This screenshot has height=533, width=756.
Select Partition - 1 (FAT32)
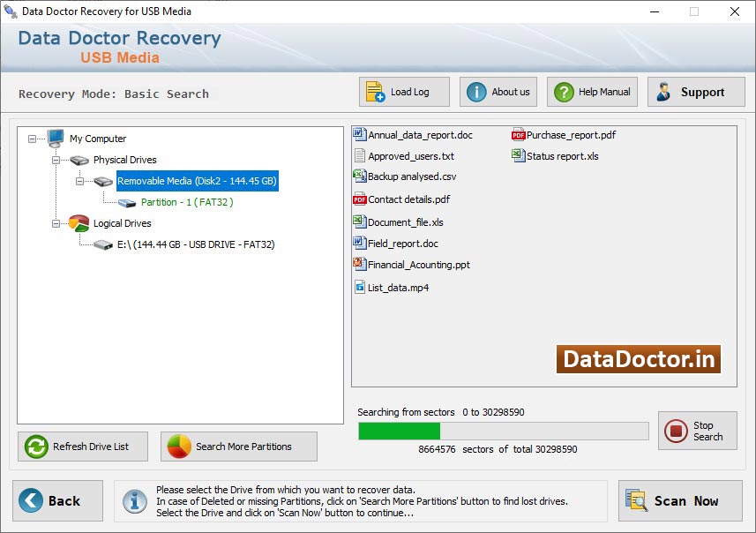[x=186, y=202]
